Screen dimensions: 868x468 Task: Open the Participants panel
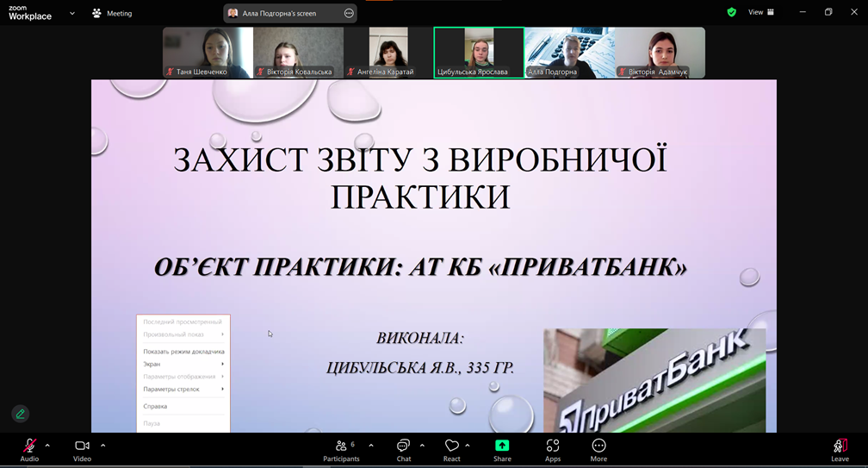pos(342,446)
